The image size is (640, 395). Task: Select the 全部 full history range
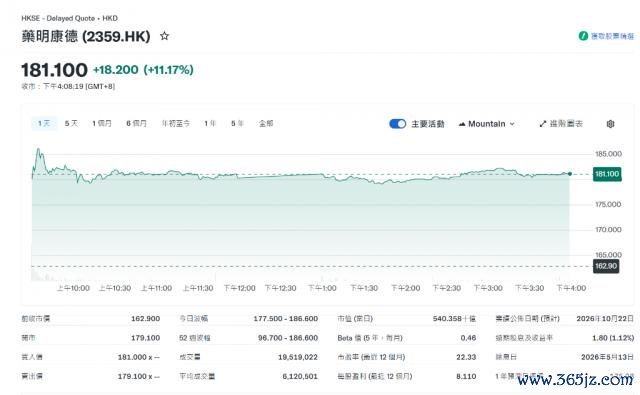point(266,123)
